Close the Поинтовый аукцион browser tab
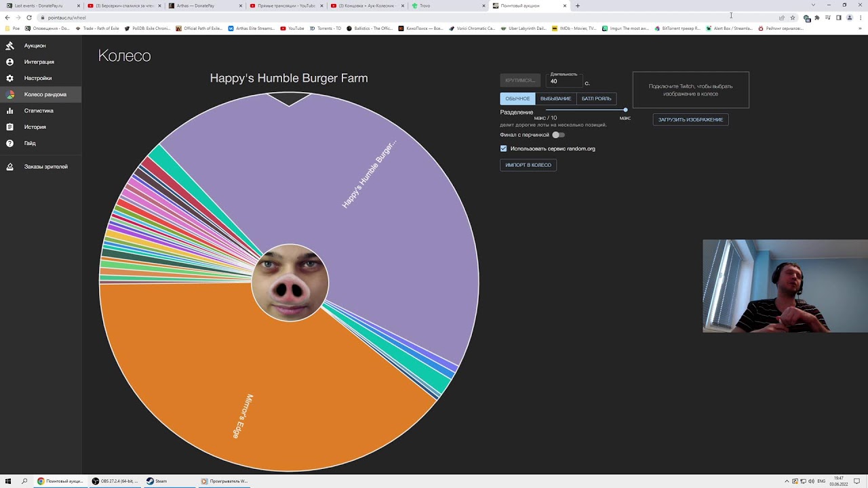This screenshot has height=488, width=868. point(565,5)
